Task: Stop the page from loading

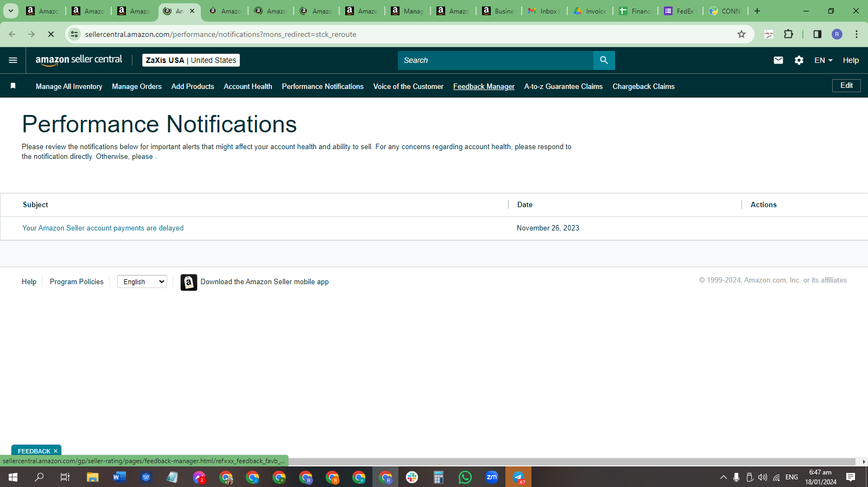Action: 51,34
